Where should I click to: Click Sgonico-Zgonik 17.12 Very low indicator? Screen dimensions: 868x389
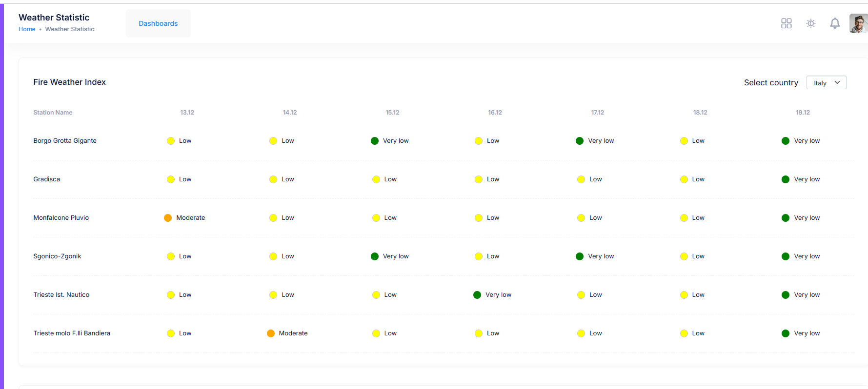point(595,256)
